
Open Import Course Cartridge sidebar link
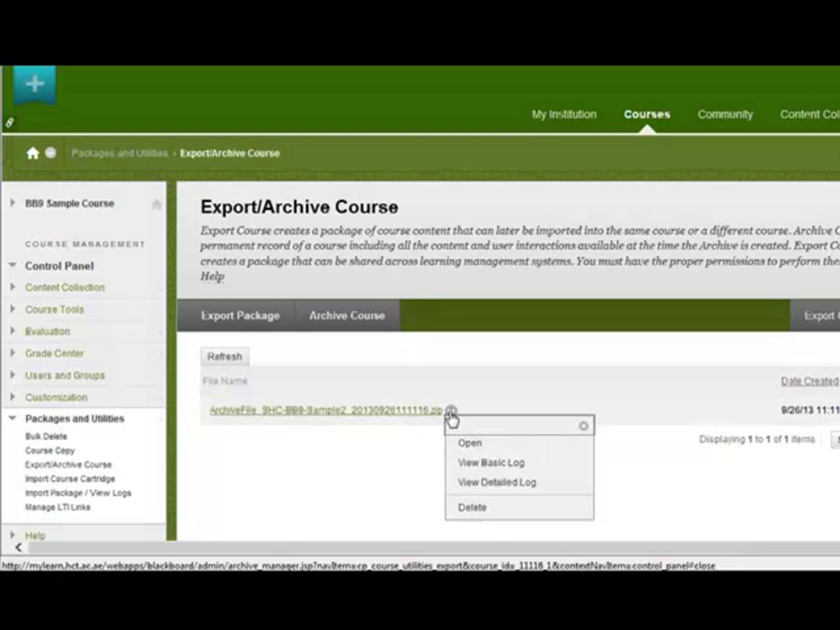click(x=70, y=479)
